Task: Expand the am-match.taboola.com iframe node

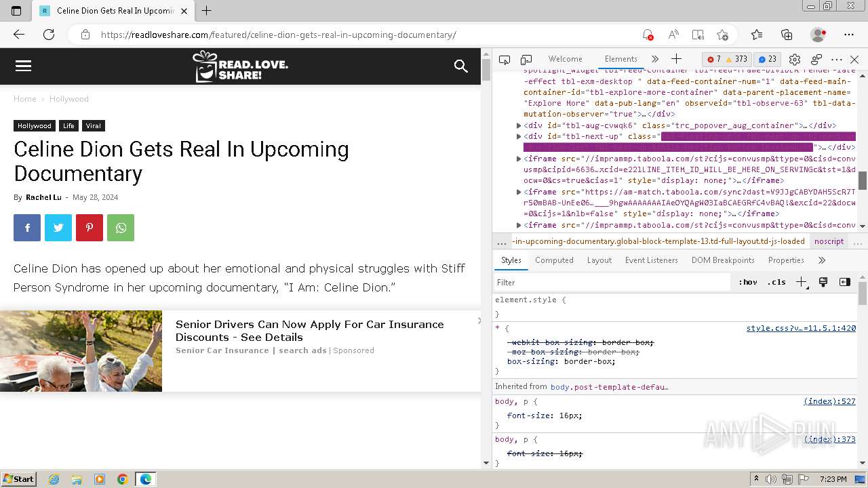Action: [519, 192]
